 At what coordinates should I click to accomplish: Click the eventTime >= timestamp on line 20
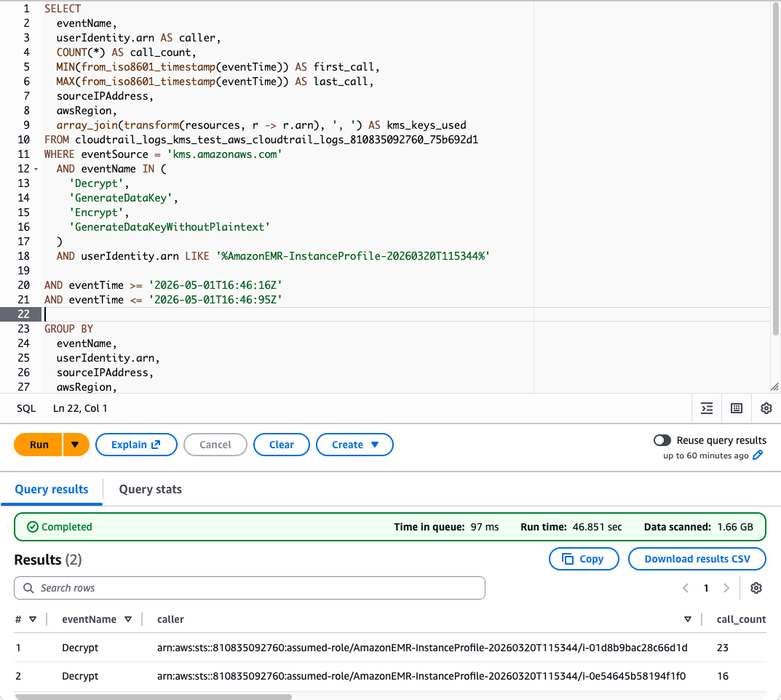[215, 285]
